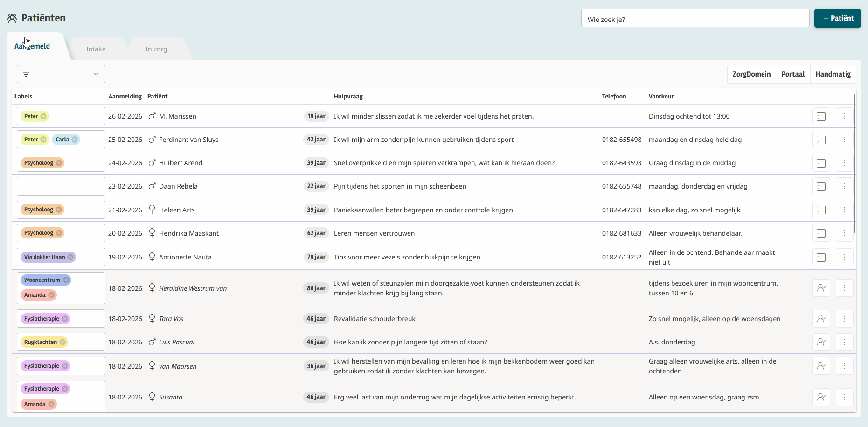Select Handmatig source filter
The width and height of the screenshot is (868, 427).
click(833, 74)
